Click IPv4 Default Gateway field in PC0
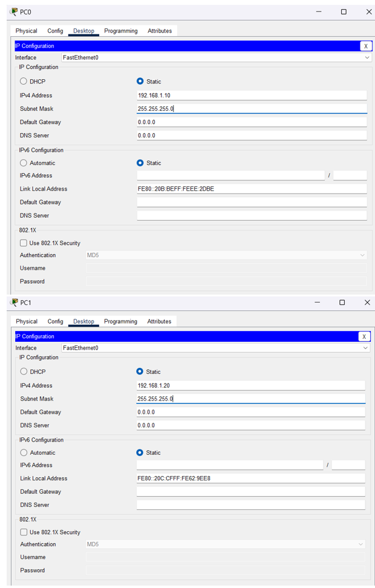The width and height of the screenshot is (375, 588). click(x=252, y=122)
